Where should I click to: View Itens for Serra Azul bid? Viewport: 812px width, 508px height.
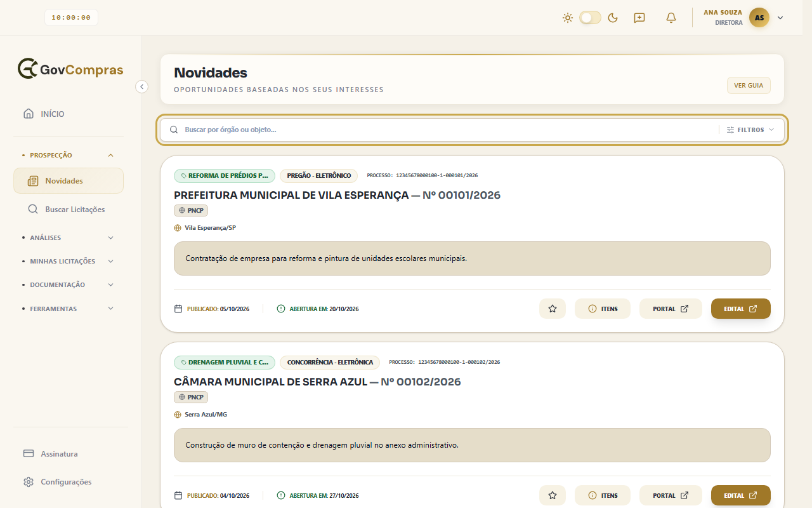click(603, 495)
